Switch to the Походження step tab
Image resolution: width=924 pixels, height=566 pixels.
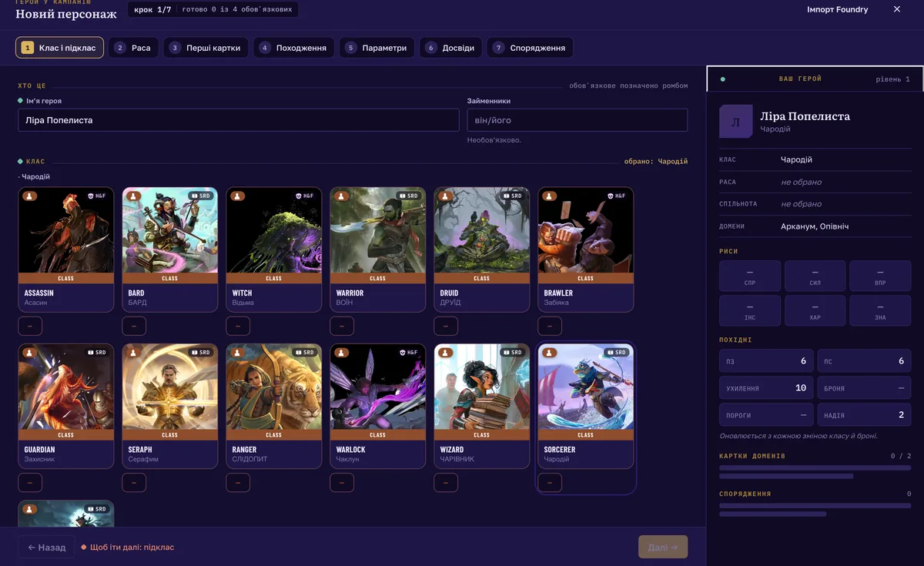coord(294,48)
